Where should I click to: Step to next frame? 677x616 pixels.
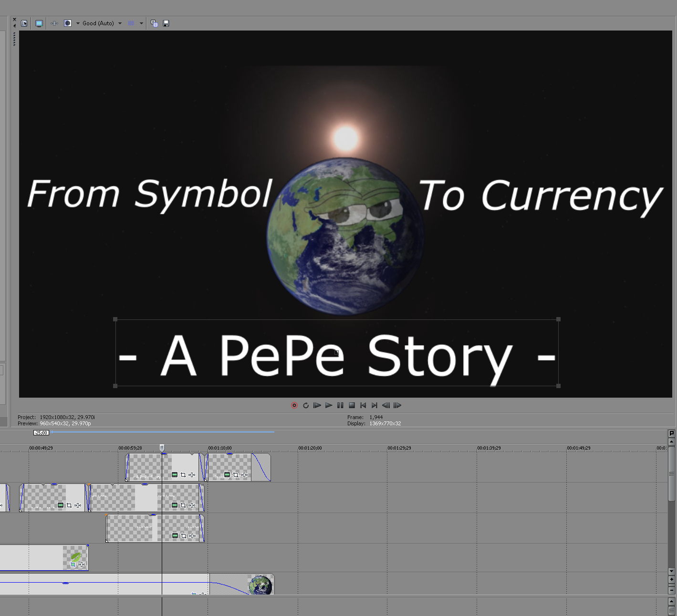click(397, 405)
